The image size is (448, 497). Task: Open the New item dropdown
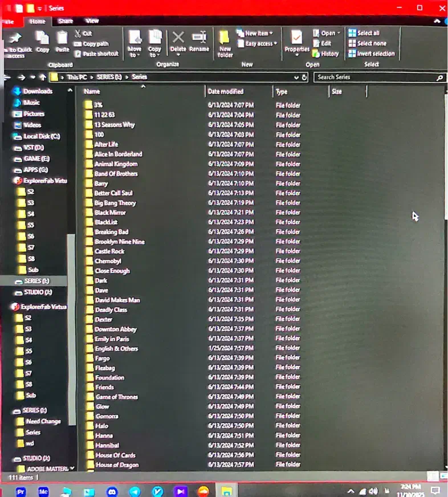[258, 33]
